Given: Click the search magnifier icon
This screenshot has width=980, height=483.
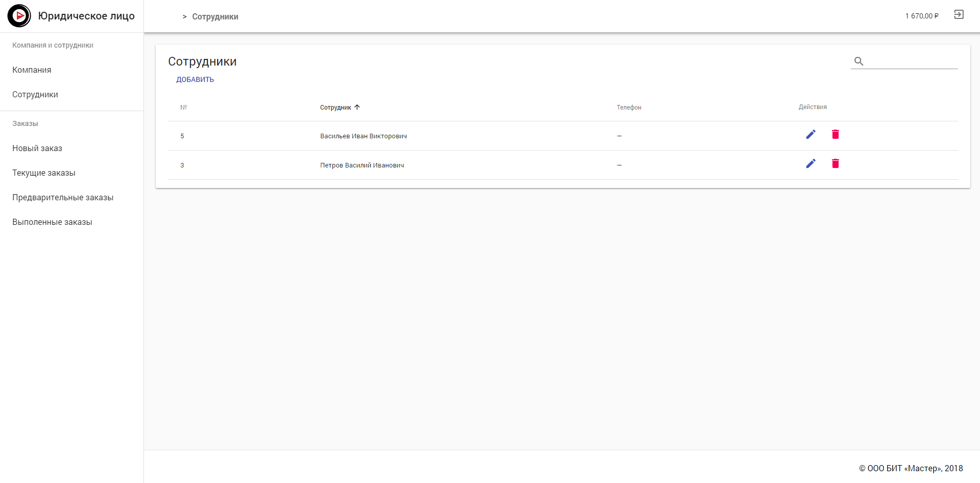Looking at the screenshot, I should point(859,61).
